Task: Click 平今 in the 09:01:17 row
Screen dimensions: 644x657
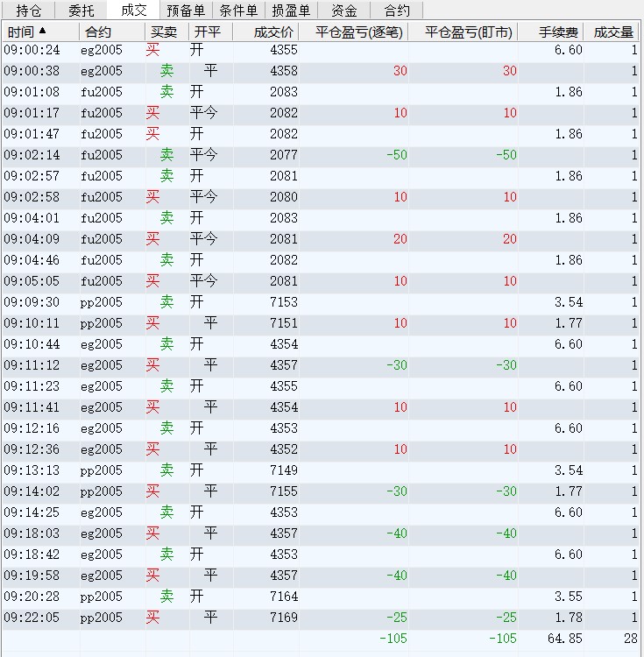Action: 203,113
